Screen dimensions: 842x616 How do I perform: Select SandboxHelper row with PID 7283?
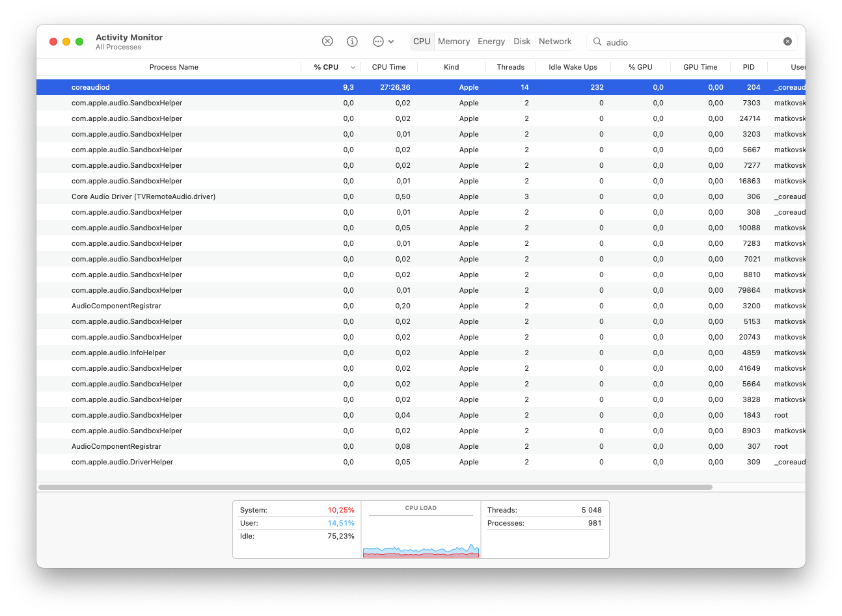coord(421,243)
